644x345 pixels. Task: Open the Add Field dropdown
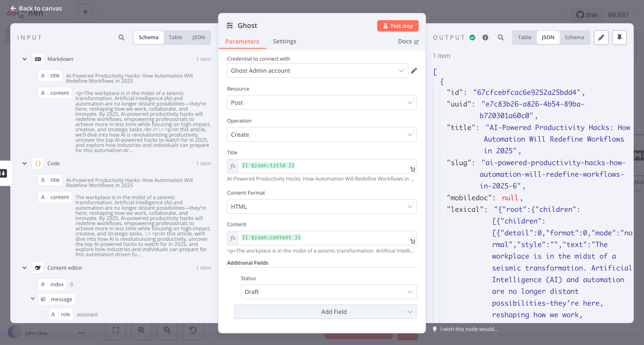coord(325,311)
